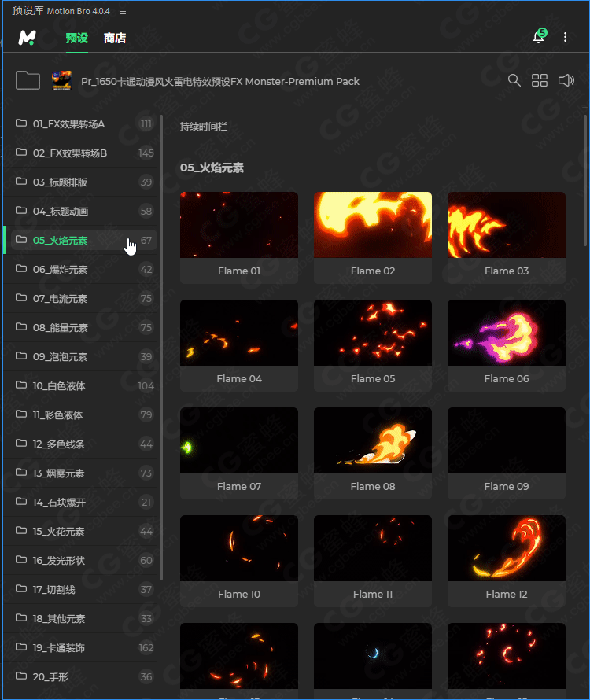Select the Flame 03 preset thumbnail

[x=507, y=225]
